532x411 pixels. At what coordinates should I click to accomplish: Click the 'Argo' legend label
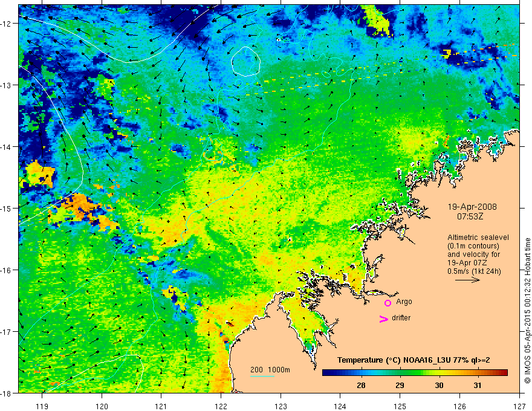point(404,302)
